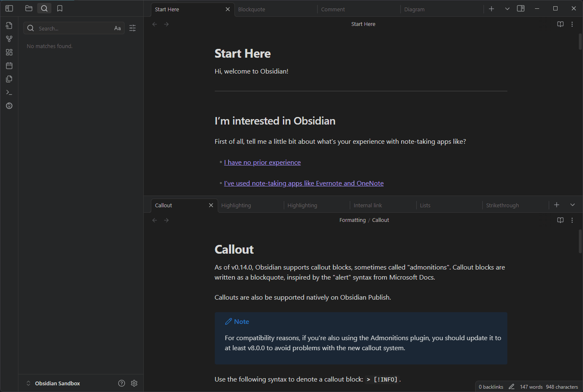Click into the search input field

(73, 28)
